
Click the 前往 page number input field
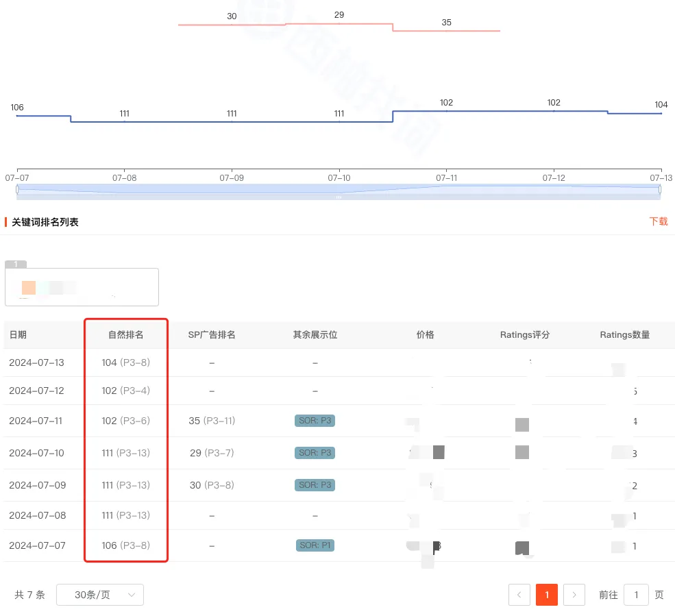(636, 595)
